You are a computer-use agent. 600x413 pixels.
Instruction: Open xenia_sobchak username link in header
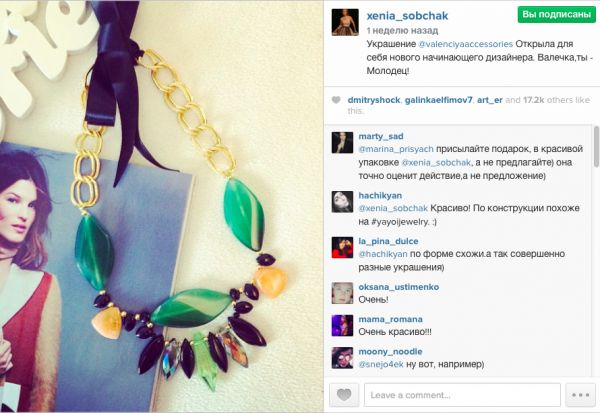click(407, 16)
